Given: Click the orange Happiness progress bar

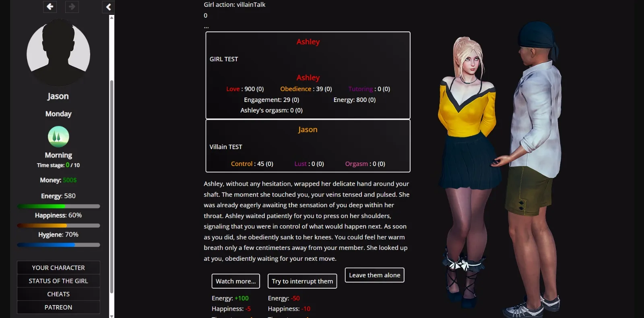Looking at the screenshot, I should (x=58, y=226).
